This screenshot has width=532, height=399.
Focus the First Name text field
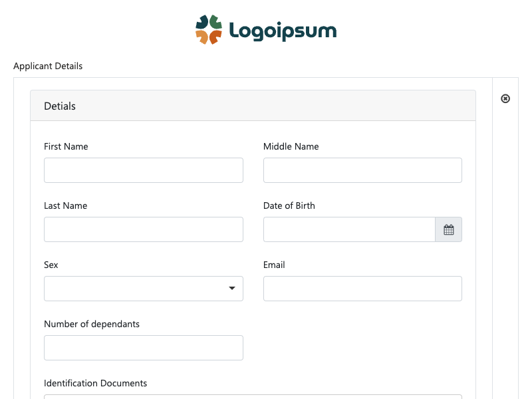tap(144, 170)
